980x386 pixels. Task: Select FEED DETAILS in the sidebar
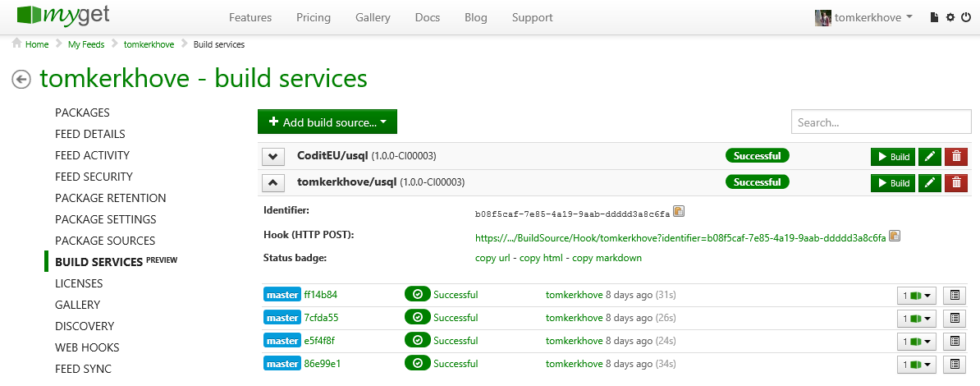90,134
